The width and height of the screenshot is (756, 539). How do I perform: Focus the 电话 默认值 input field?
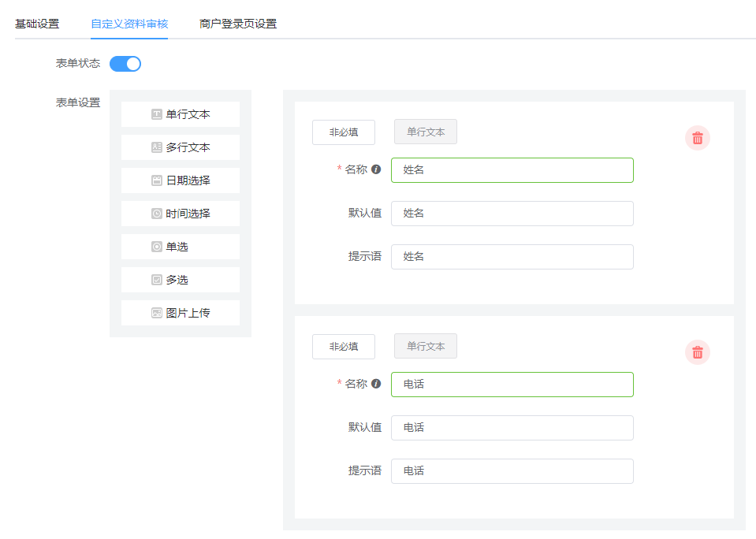click(x=512, y=428)
